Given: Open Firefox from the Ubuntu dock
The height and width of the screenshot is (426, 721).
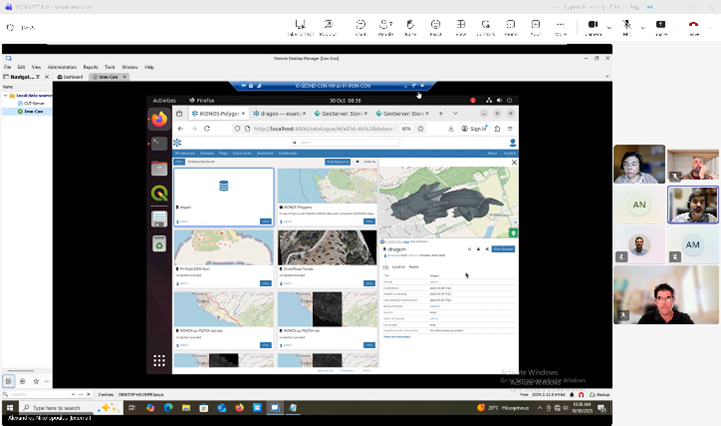Looking at the screenshot, I should tap(159, 120).
